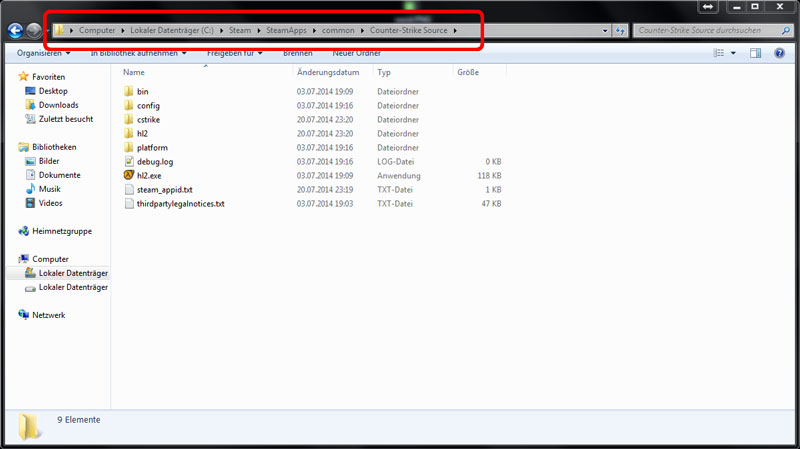Screen dimensions: 800x449
Task: Select the hl2 folder icon
Action: pyautogui.click(x=129, y=134)
